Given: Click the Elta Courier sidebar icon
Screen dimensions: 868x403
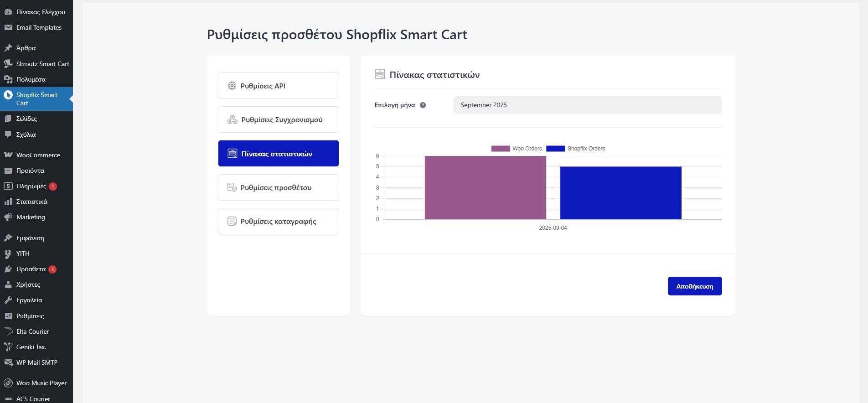Looking at the screenshot, I should pyautogui.click(x=8, y=331).
